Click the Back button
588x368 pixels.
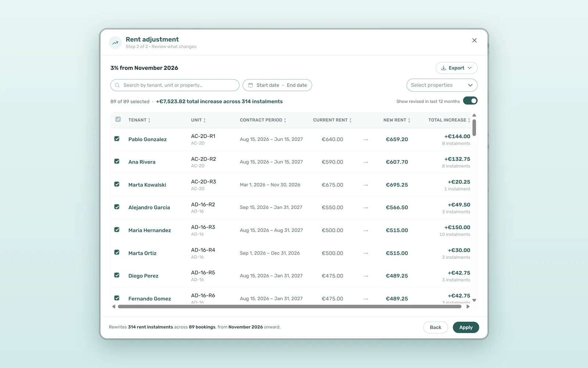pyautogui.click(x=435, y=328)
